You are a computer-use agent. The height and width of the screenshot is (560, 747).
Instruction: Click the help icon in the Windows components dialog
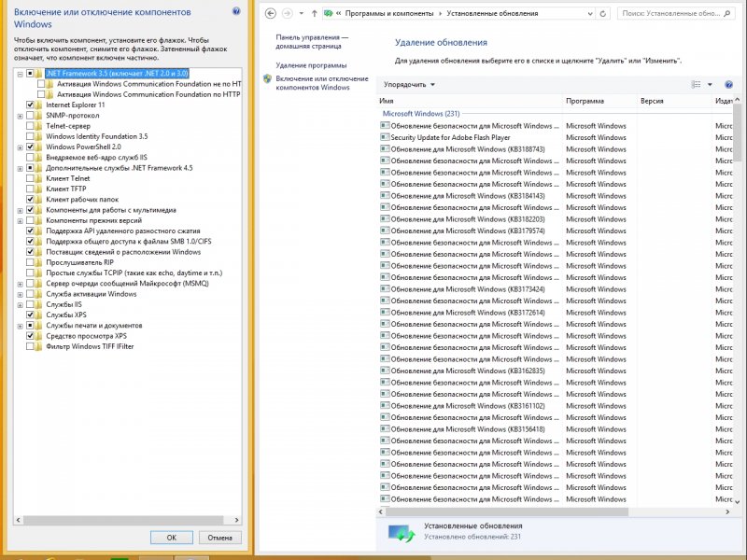point(236,11)
